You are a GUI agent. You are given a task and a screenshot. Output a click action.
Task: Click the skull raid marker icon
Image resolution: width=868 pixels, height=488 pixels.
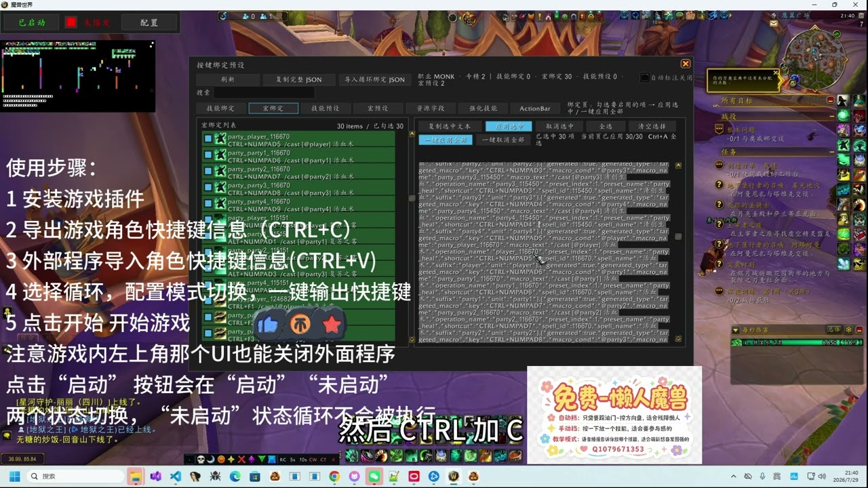201,460
